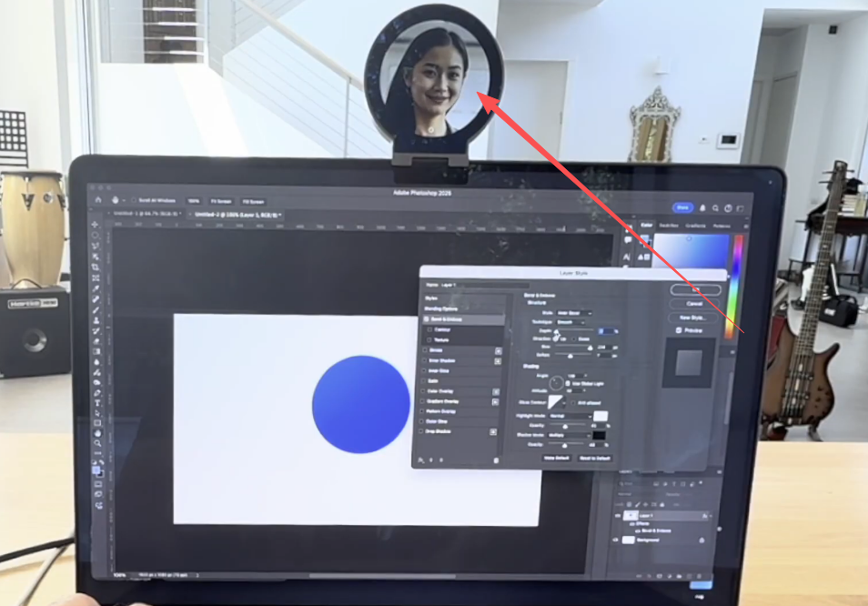This screenshot has width=868, height=606.
Task: Enable the Texture checkbox
Action: click(x=429, y=339)
